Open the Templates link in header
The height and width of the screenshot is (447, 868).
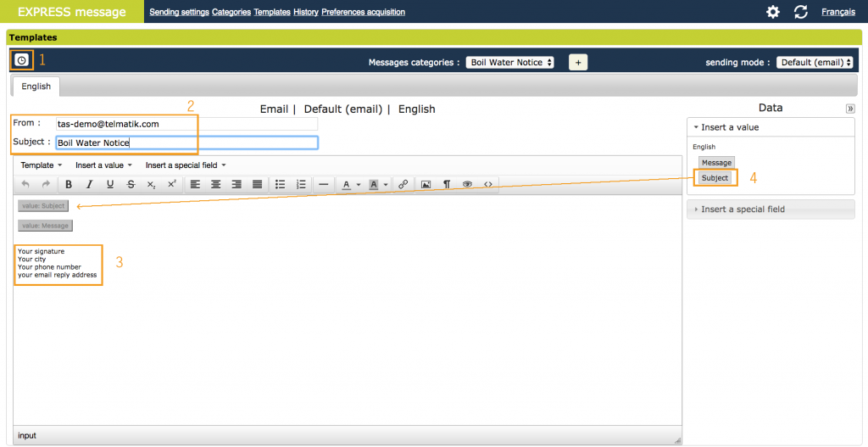[272, 12]
